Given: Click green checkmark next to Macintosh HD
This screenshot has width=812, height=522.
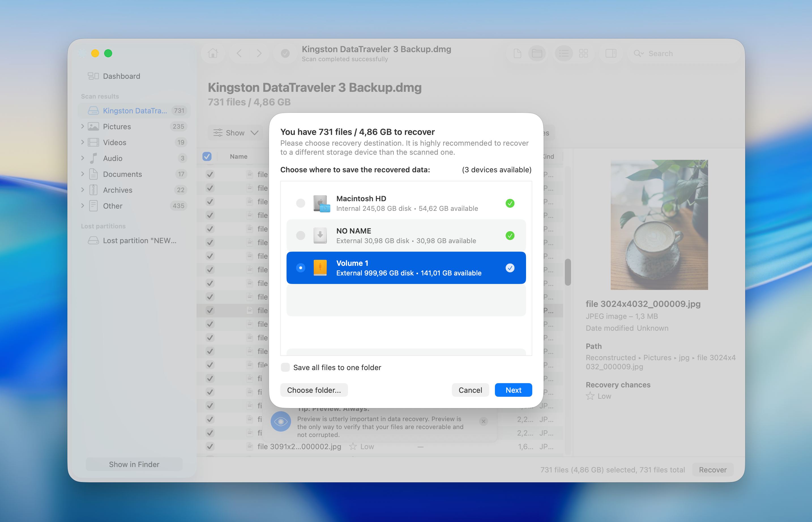Looking at the screenshot, I should click(x=510, y=203).
